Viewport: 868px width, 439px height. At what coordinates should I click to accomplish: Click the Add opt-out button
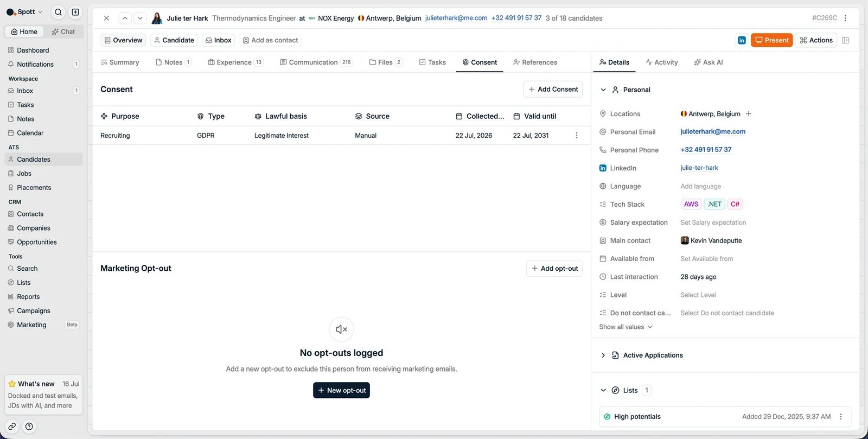[554, 269]
